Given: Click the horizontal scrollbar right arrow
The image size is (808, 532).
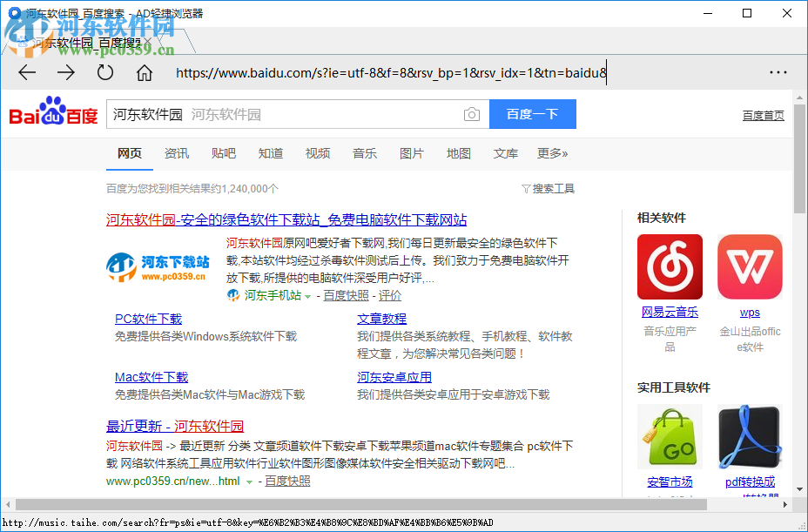Looking at the screenshot, I should coord(785,504).
